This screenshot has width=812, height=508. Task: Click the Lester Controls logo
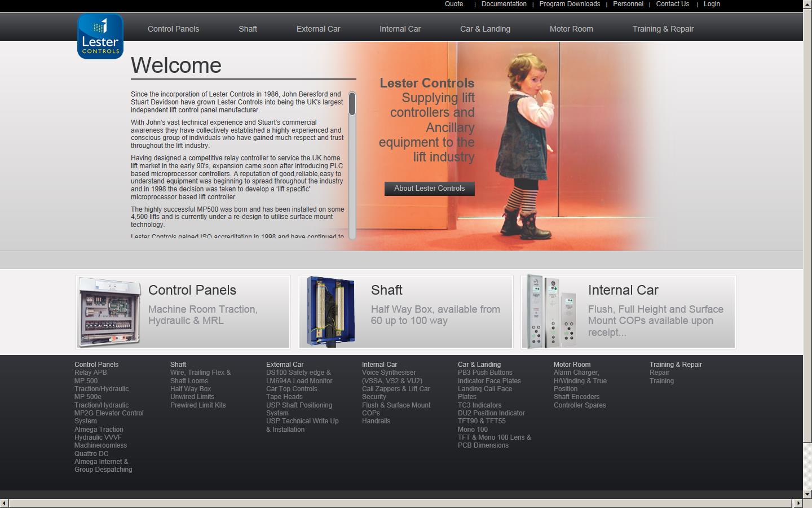pos(100,36)
